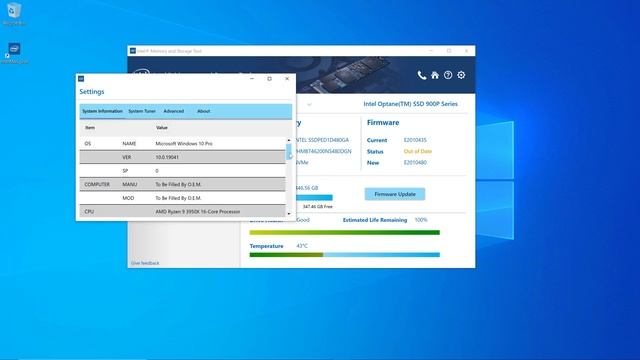Select the Recycle Bin desktop icon
The image size is (640, 360).
pyautogui.click(x=14, y=13)
